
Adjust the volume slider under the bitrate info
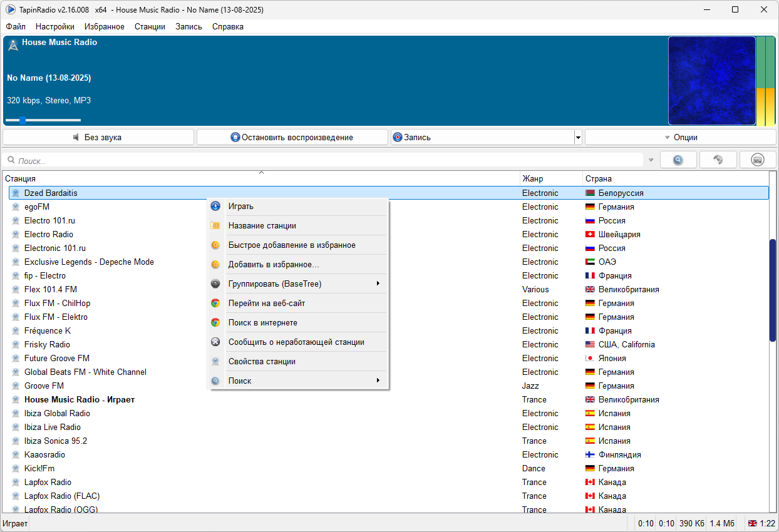43,120
